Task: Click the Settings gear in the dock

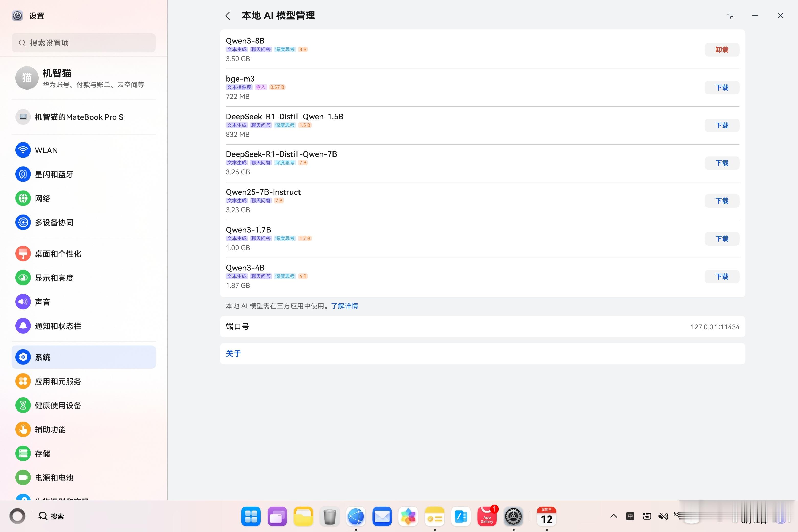Action: pos(513,516)
